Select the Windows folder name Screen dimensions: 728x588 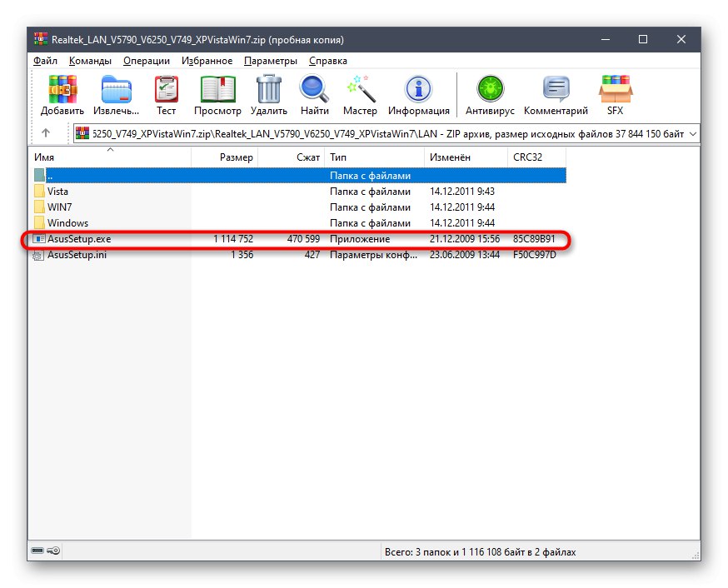coord(67,222)
